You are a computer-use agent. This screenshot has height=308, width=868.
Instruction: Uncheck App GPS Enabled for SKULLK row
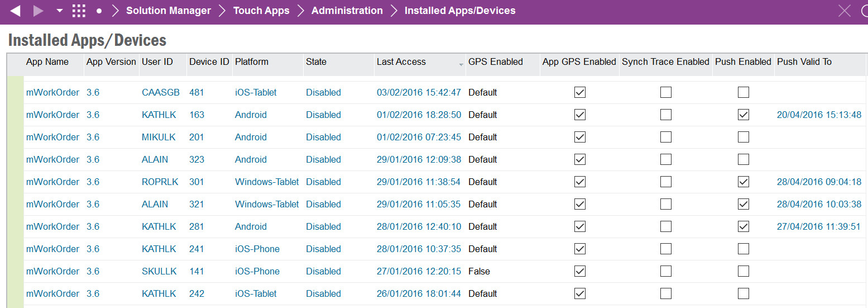point(580,271)
